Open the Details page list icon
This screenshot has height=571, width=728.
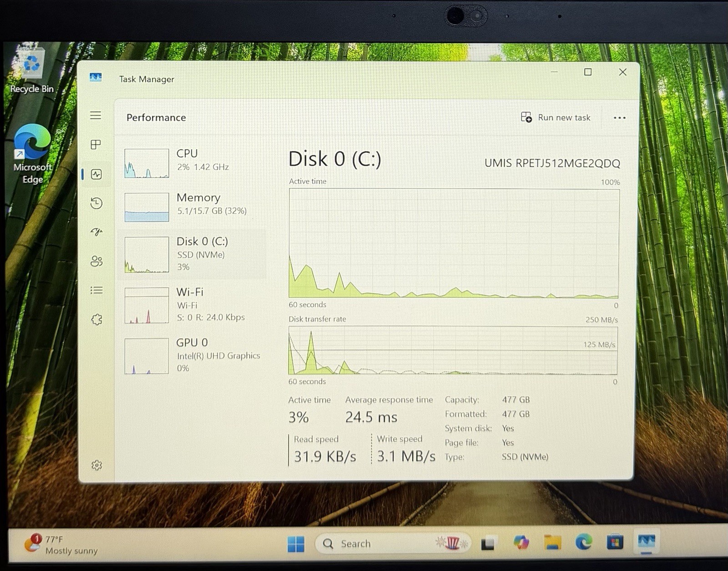tap(96, 290)
